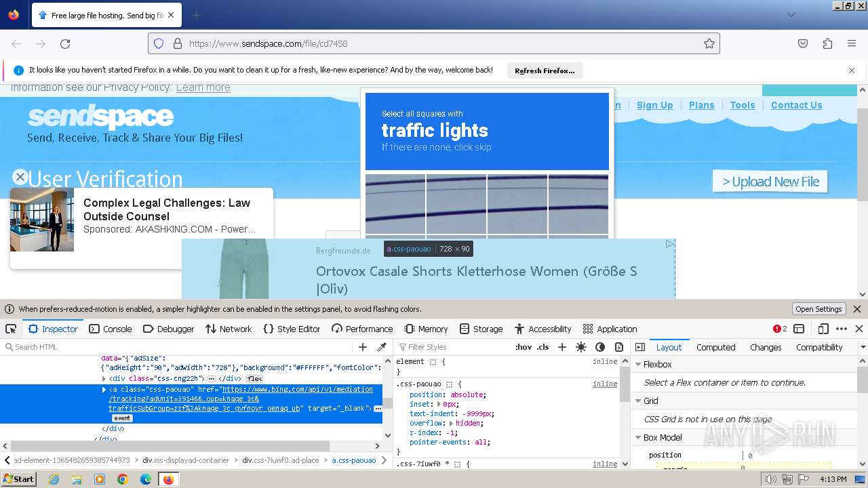868x488 pixels.
Task: Collapse the Box Model section
Action: [x=638, y=437]
